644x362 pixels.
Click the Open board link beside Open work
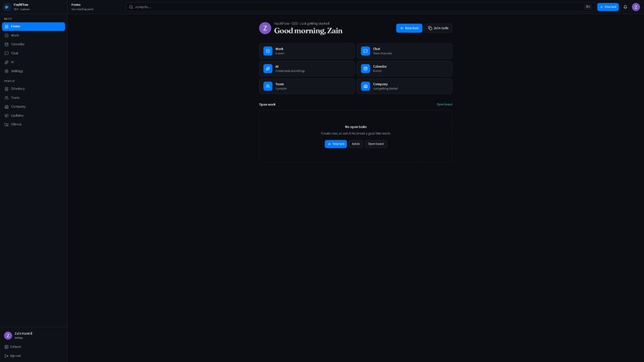444,105
